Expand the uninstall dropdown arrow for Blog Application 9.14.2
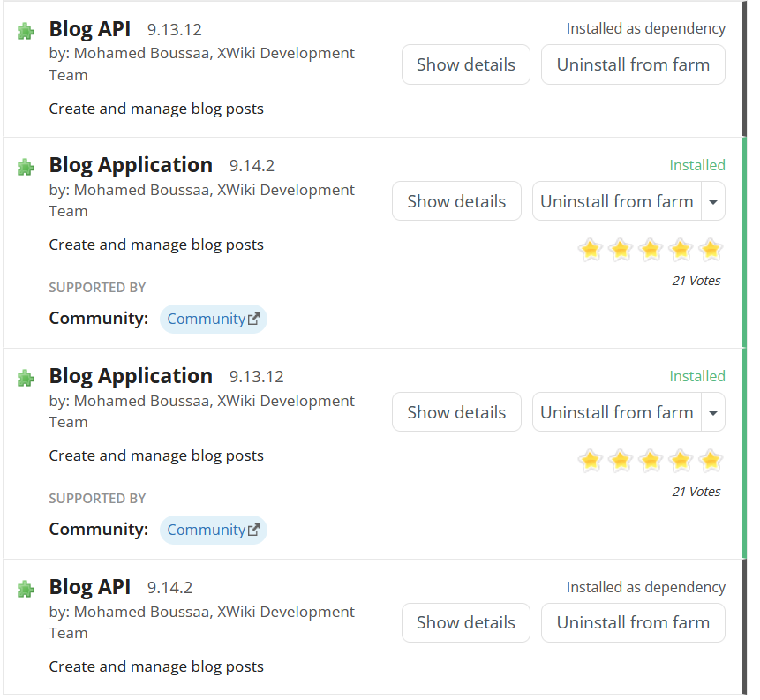Image resolution: width=760 pixels, height=700 pixels. tap(713, 201)
